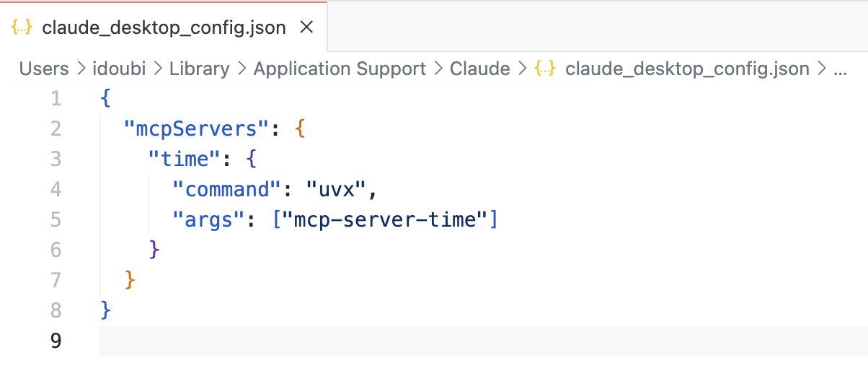
Task: Expand the trailing ellipsis breadcrumb
Action: tap(839, 69)
